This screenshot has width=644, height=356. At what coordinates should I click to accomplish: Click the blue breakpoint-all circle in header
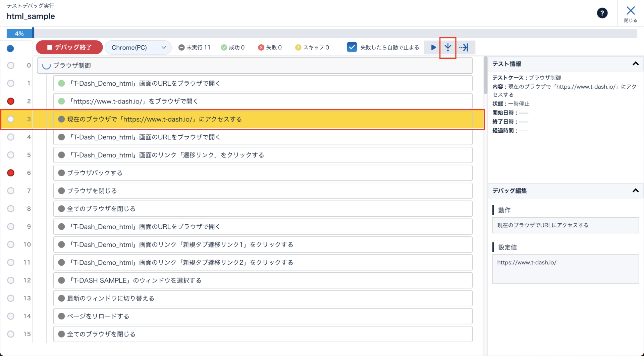click(10, 49)
